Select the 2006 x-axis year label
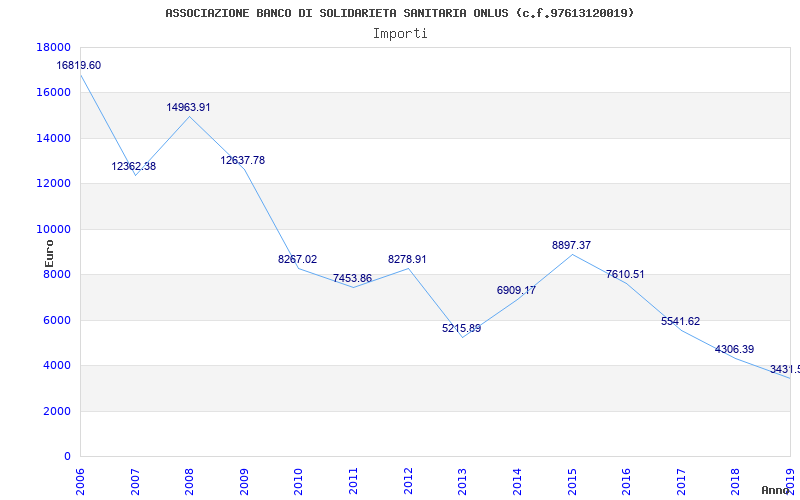The image size is (800, 500). [x=81, y=481]
